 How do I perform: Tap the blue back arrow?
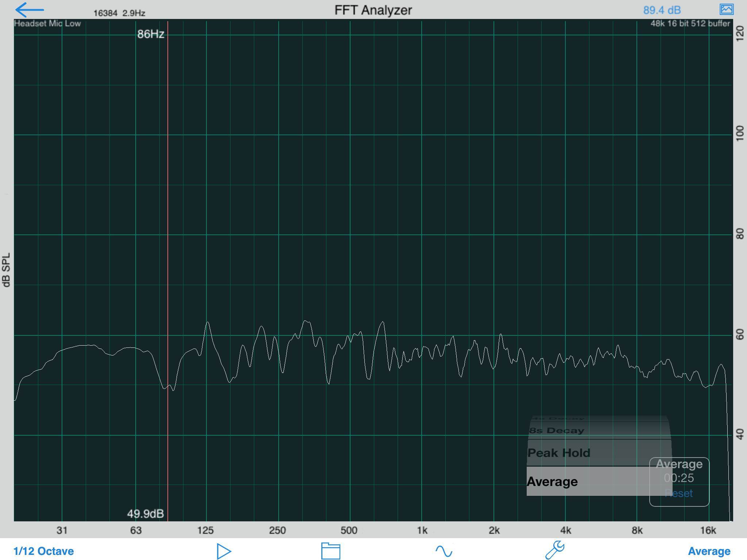[29, 10]
